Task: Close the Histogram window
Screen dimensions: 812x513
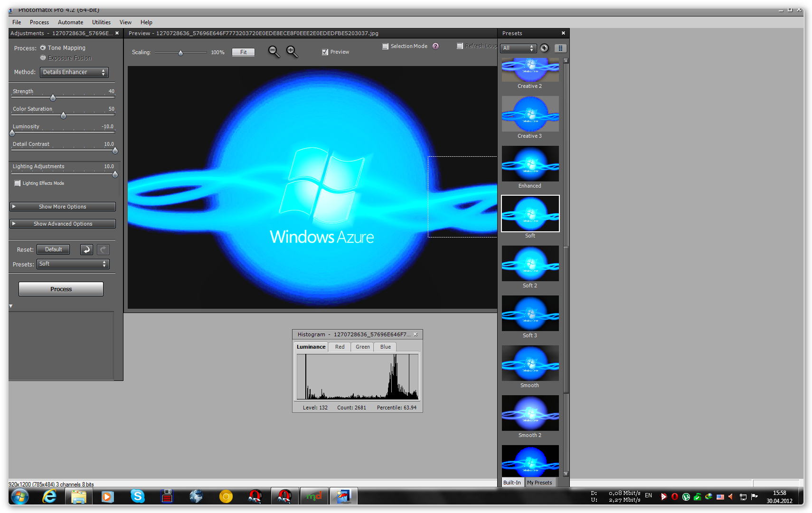Action: tap(415, 334)
